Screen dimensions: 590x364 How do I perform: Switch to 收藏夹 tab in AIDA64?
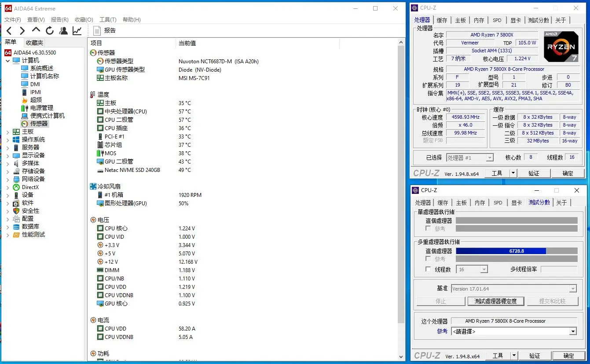tap(34, 43)
